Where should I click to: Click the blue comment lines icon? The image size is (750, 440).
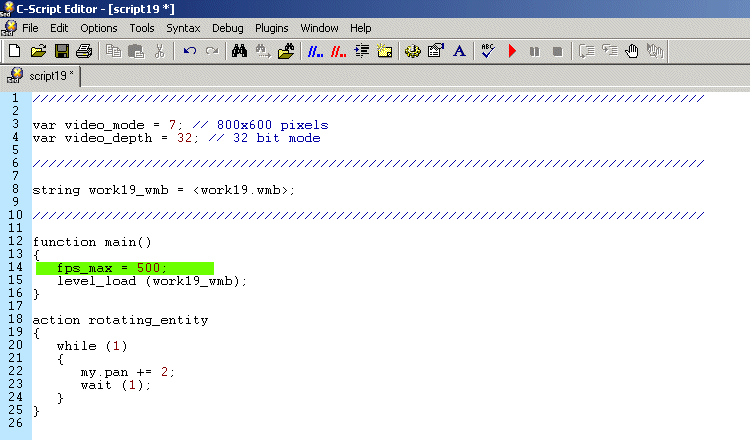(314, 50)
